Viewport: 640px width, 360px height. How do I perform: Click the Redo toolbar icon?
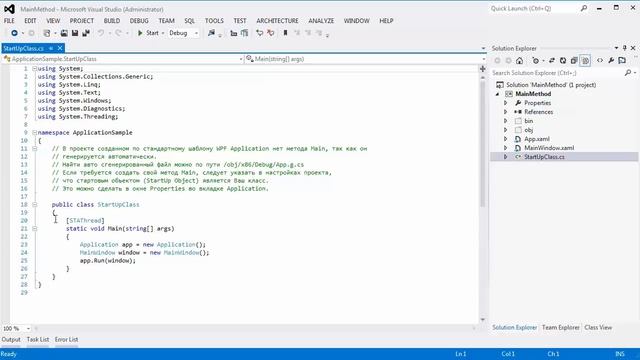click(118, 33)
